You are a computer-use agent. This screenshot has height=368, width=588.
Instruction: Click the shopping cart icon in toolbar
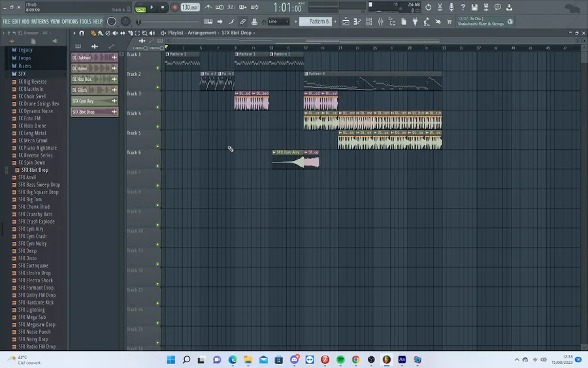pos(449,22)
